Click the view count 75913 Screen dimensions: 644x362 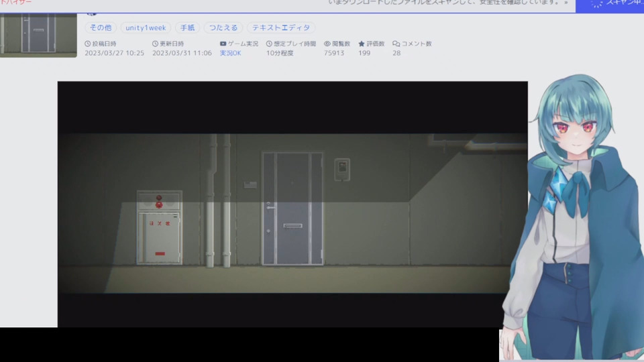tap(334, 53)
